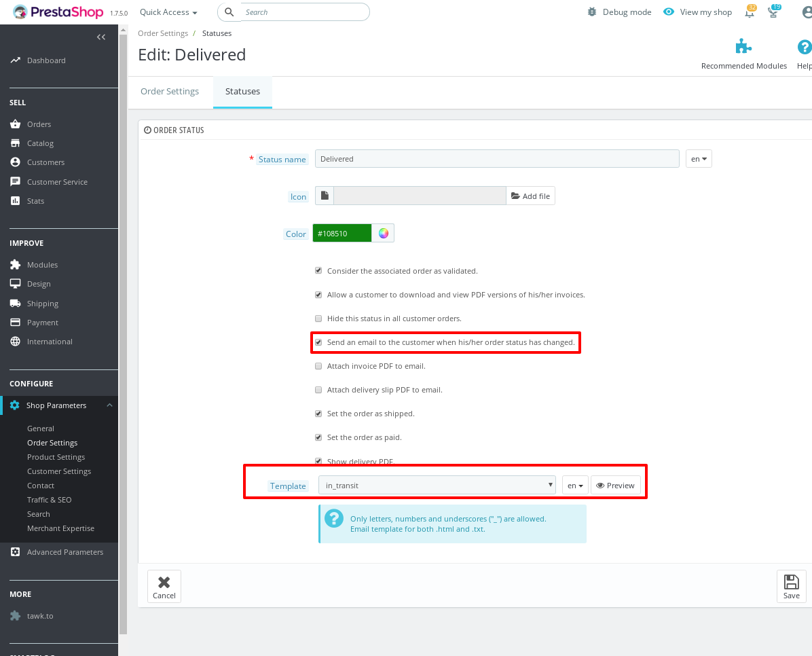This screenshot has height=656, width=812.
Task: Open the Quick Access dropdown
Action: [x=168, y=12]
